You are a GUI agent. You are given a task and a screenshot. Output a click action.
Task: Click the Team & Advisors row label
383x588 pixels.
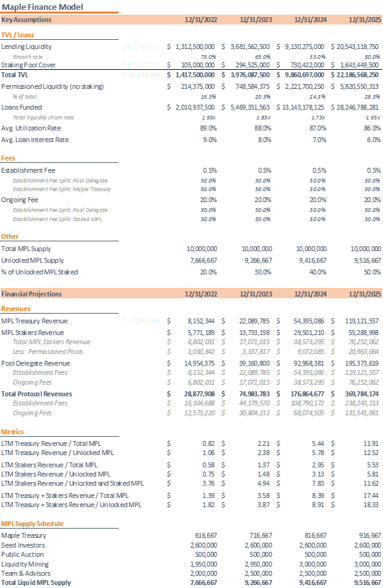[26, 574]
